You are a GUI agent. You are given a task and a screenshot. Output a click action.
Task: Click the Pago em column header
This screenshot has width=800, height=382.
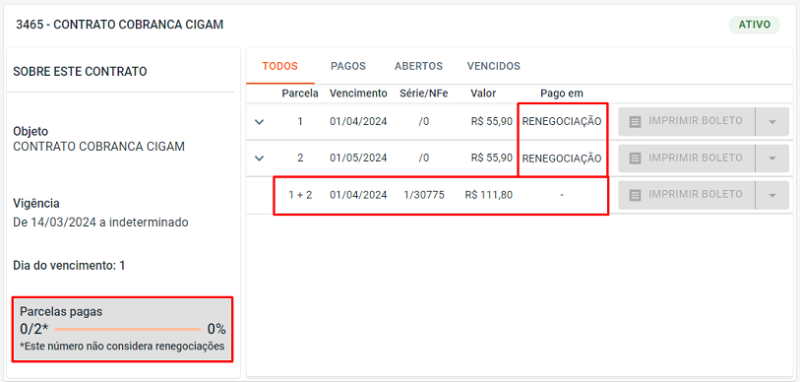(562, 93)
